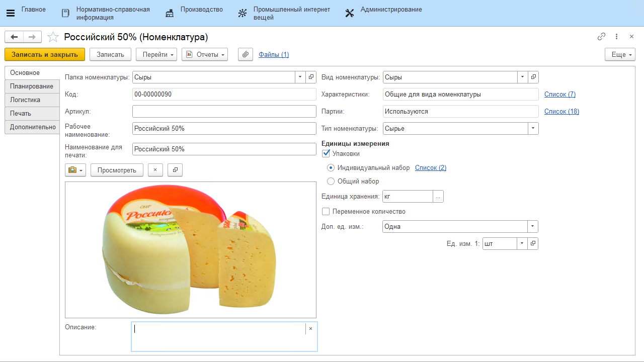Click the paperclip attachments icon
Image resolution: width=644 pixels, height=362 pixels.
[x=245, y=54]
